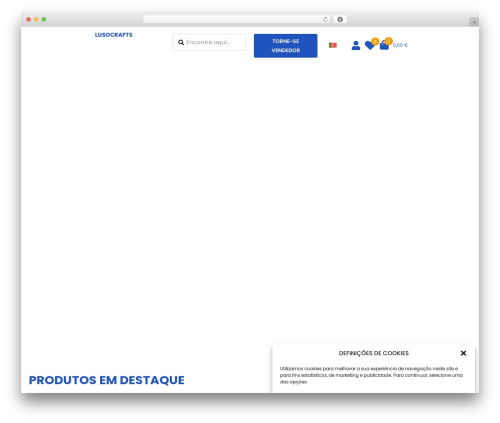The height and width of the screenshot is (423, 500).
Task: Focus the 'Encontre aqui...' search field
Action: click(x=209, y=42)
